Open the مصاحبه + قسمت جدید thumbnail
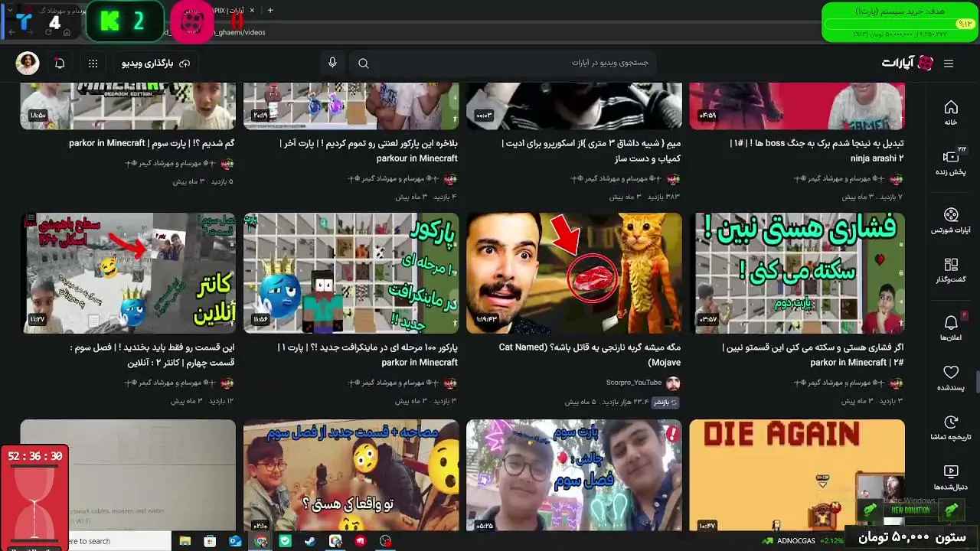 (351, 475)
